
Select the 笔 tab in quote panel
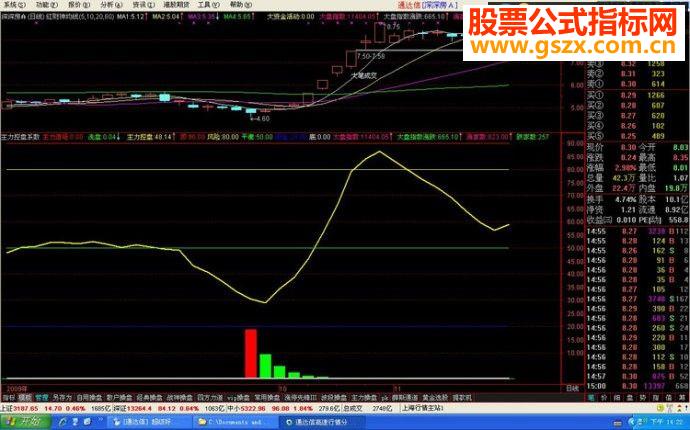[591, 397]
